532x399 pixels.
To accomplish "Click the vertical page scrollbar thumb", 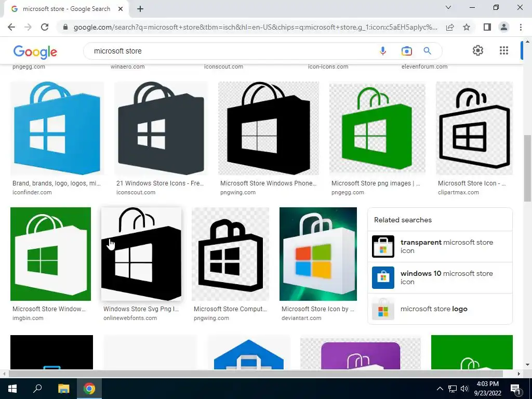I will [x=527, y=168].
